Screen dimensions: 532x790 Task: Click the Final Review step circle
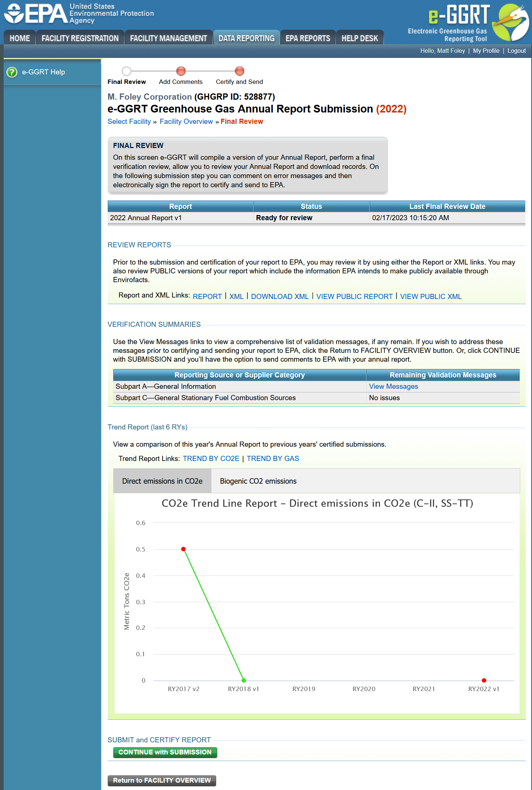(x=126, y=71)
